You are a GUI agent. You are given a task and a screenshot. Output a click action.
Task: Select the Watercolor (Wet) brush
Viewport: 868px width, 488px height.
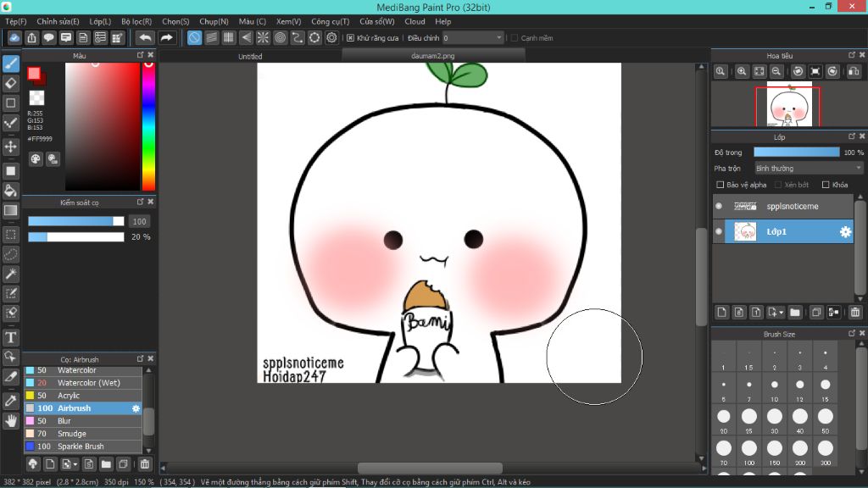click(x=83, y=383)
